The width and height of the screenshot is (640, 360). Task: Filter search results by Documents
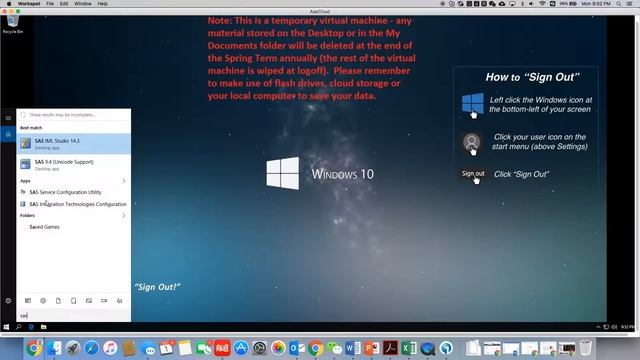pyautogui.click(x=58, y=301)
